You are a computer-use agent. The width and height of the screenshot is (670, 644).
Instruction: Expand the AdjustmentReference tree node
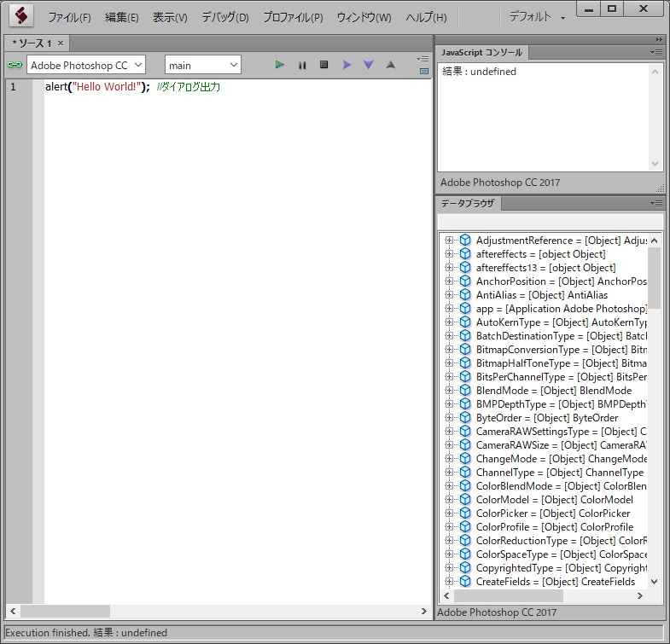[x=450, y=241]
